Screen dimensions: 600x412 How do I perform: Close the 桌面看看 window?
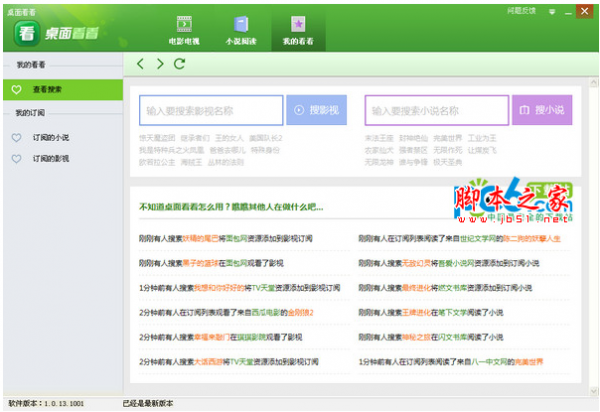click(584, 11)
